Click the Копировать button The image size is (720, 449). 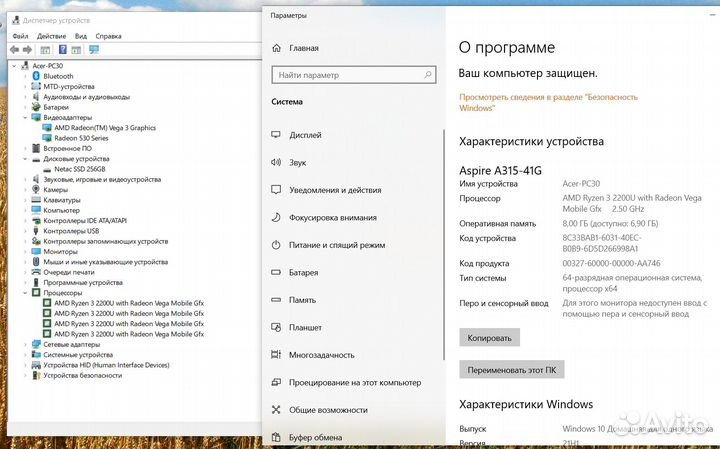490,338
